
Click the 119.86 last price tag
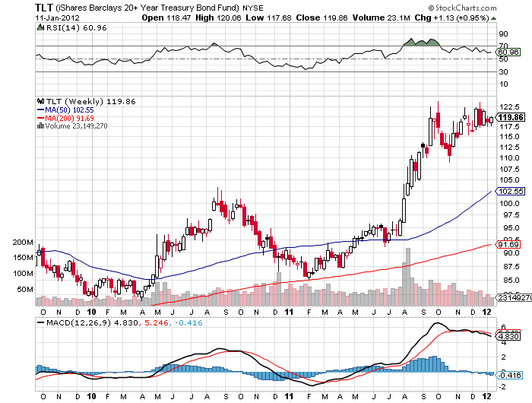click(511, 117)
